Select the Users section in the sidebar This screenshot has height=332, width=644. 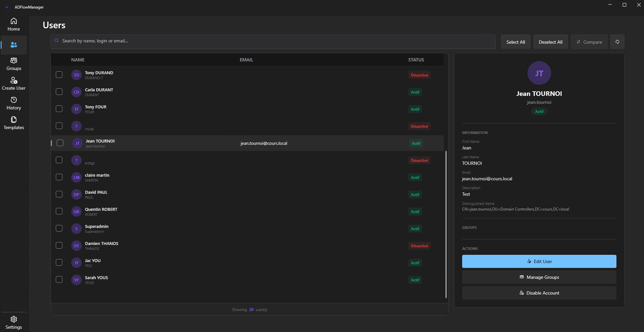(14, 45)
